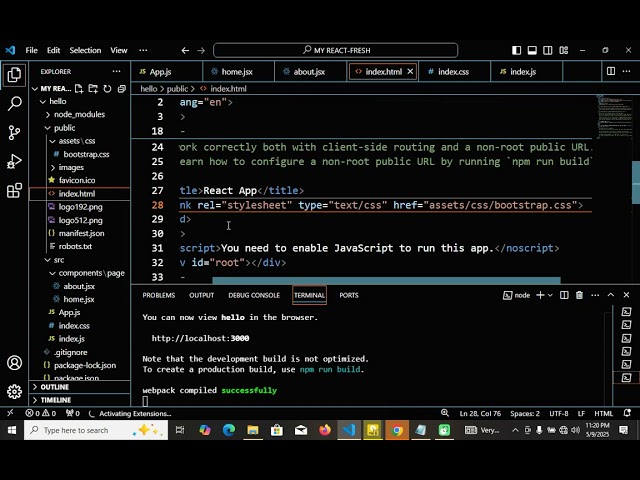The height and width of the screenshot is (480, 640).
Task: Open editor more actions menu
Action: click(627, 71)
